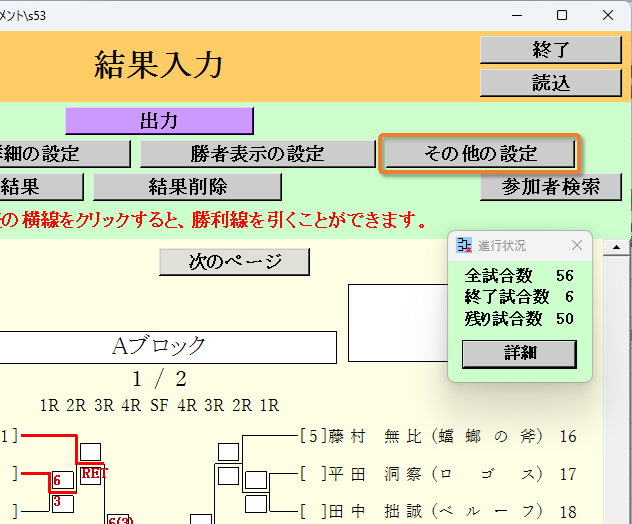Viewport: 632px width, 524px height.
Task: Click the 終了試合数 6 line
Action: (x=519, y=297)
